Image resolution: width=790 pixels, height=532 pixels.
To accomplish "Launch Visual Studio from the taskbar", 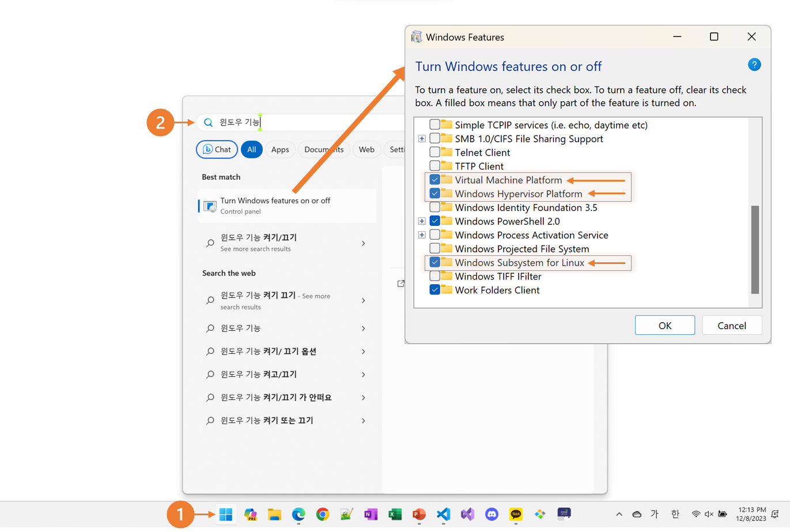I will [x=467, y=514].
